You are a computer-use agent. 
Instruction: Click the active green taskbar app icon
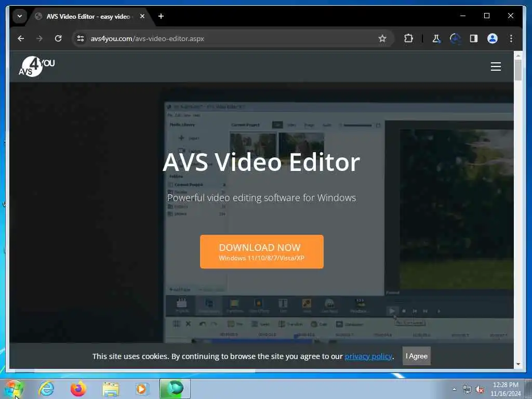pyautogui.click(x=175, y=389)
